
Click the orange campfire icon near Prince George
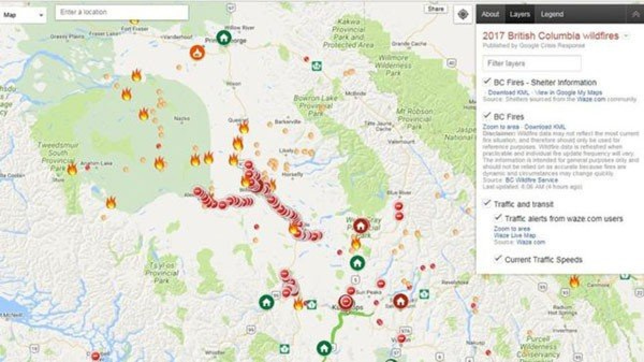[x=197, y=52]
